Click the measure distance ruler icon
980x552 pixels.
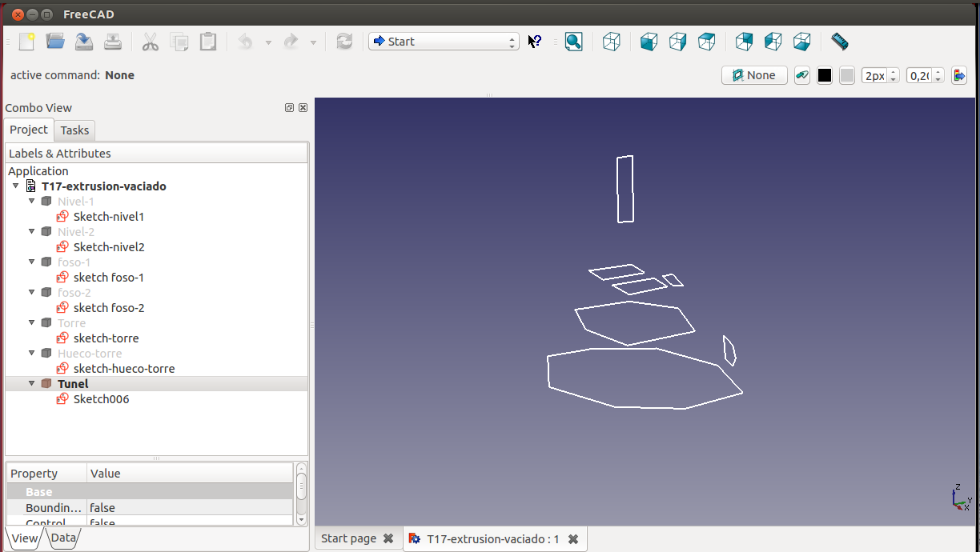coord(839,41)
